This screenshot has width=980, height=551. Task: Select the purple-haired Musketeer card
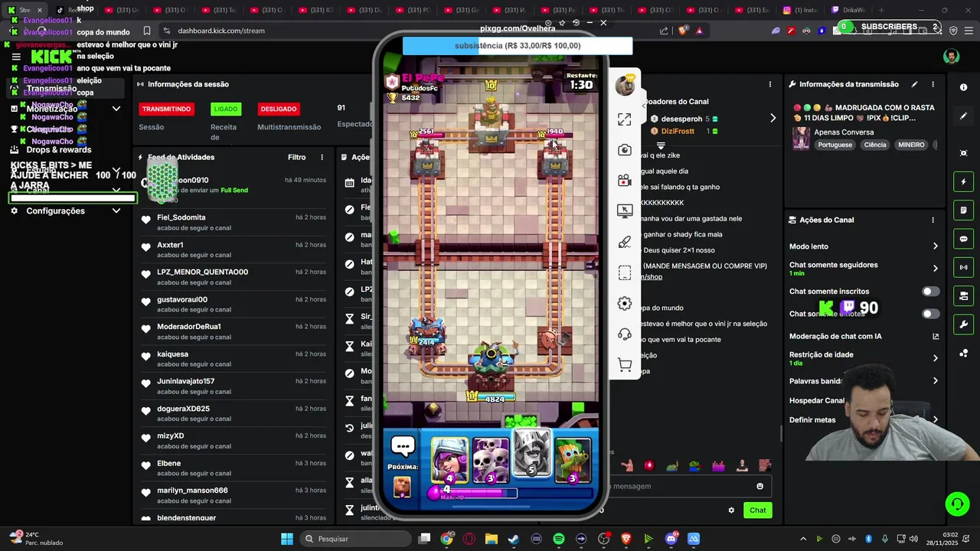pyautogui.click(x=449, y=461)
